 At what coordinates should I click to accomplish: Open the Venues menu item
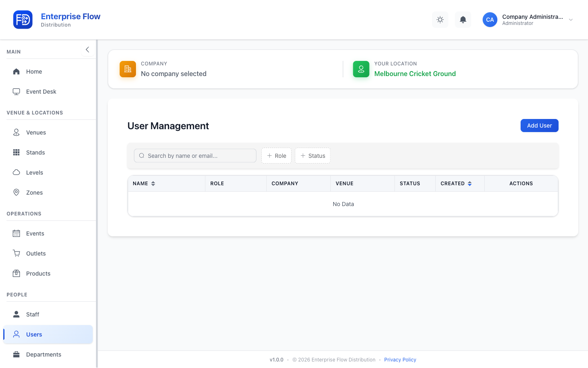tap(48, 132)
